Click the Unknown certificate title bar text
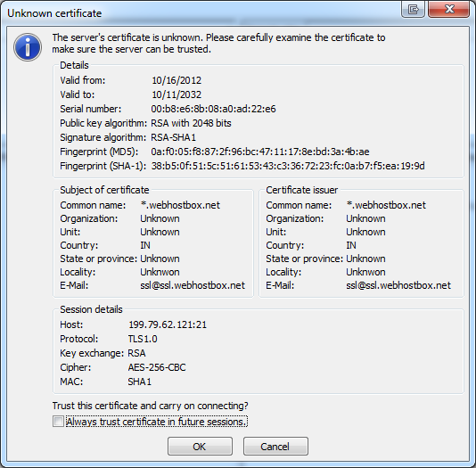Viewport: 476px width, 468px height. pyautogui.click(x=54, y=13)
